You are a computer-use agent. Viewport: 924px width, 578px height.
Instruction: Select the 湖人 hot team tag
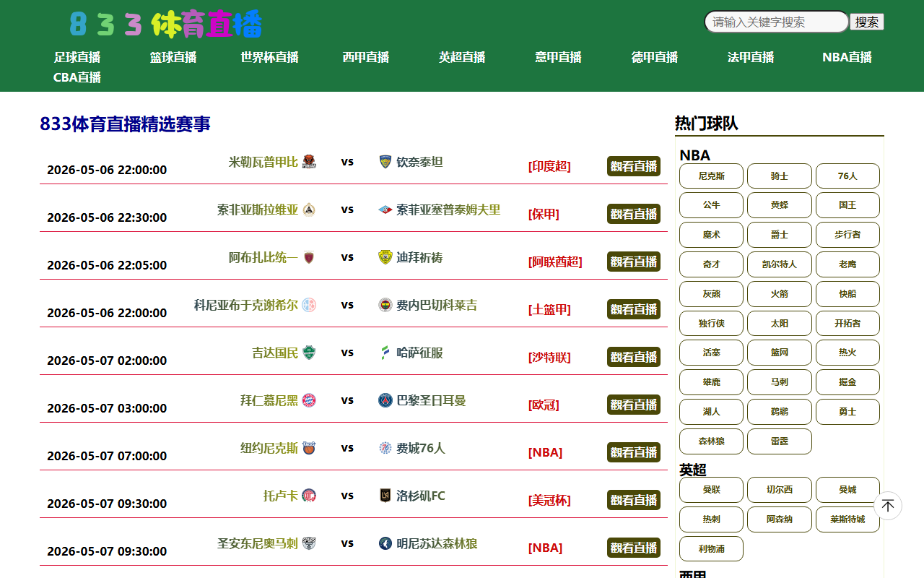(x=711, y=412)
